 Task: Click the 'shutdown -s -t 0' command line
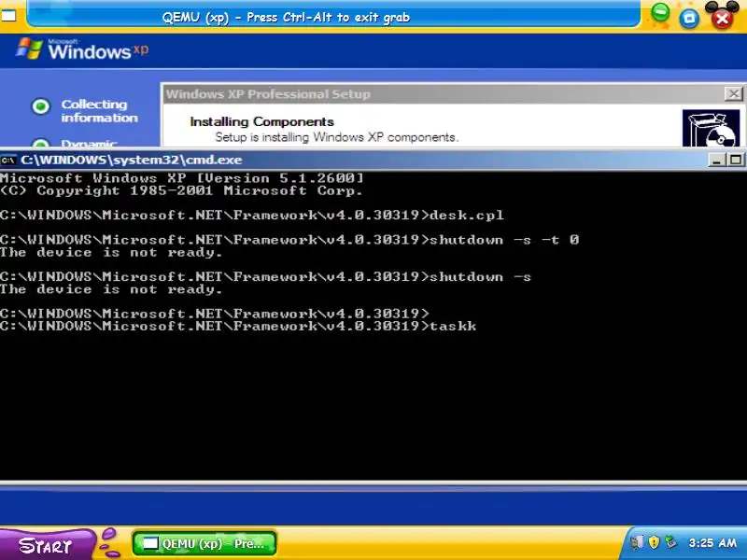(289, 240)
